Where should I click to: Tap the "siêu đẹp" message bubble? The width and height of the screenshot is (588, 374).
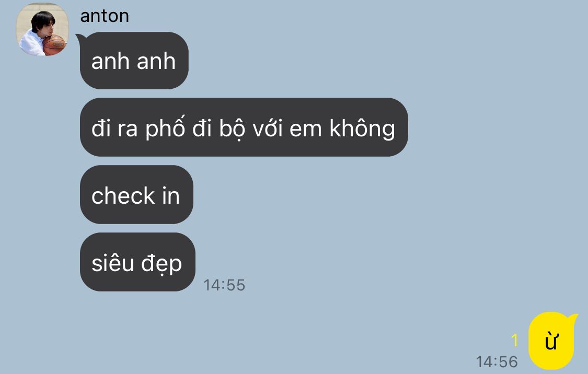(x=137, y=262)
